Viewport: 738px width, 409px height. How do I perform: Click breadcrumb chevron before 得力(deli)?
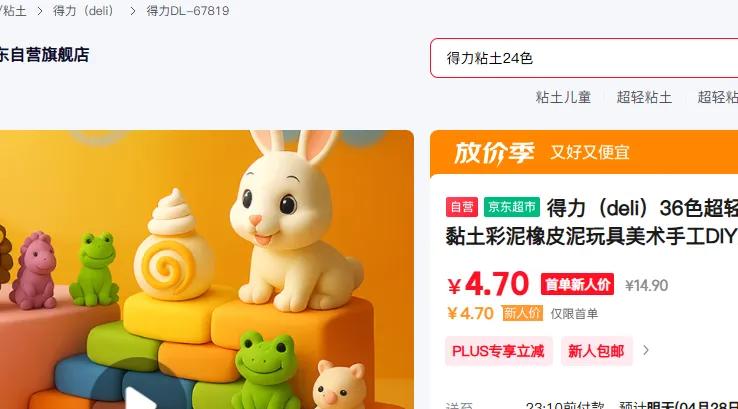click(x=40, y=11)
